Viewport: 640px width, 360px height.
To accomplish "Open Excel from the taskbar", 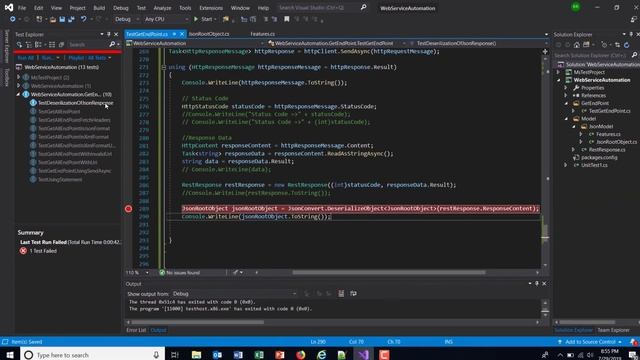I will [x=259, y=355].
